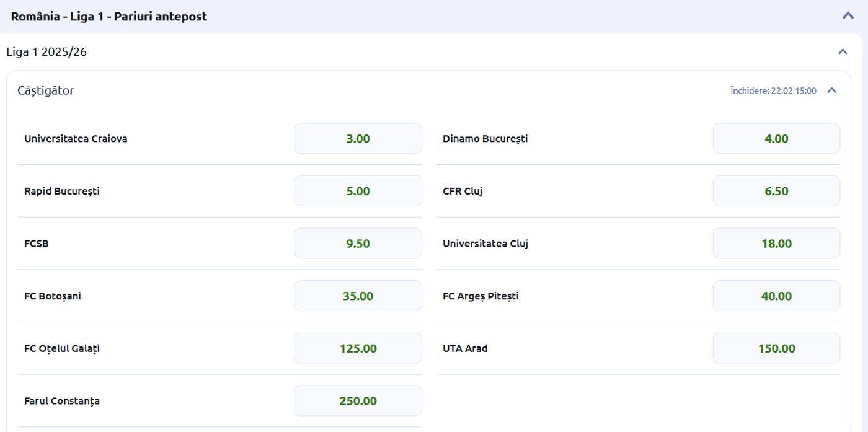Click the Dinamo București team name
Screen dimensions: 868x432
pyautogui.click(x=485, y=138)
